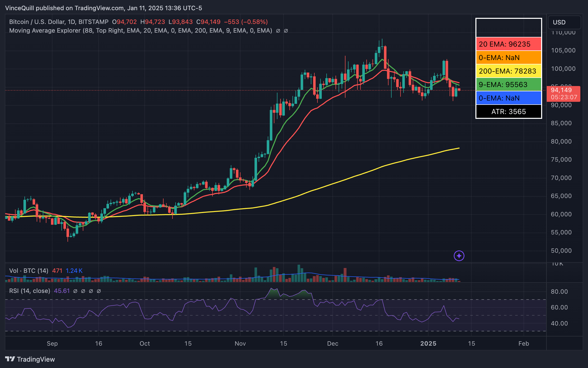Click the last ø icon in the RSI row

click(x=99, y=291)
